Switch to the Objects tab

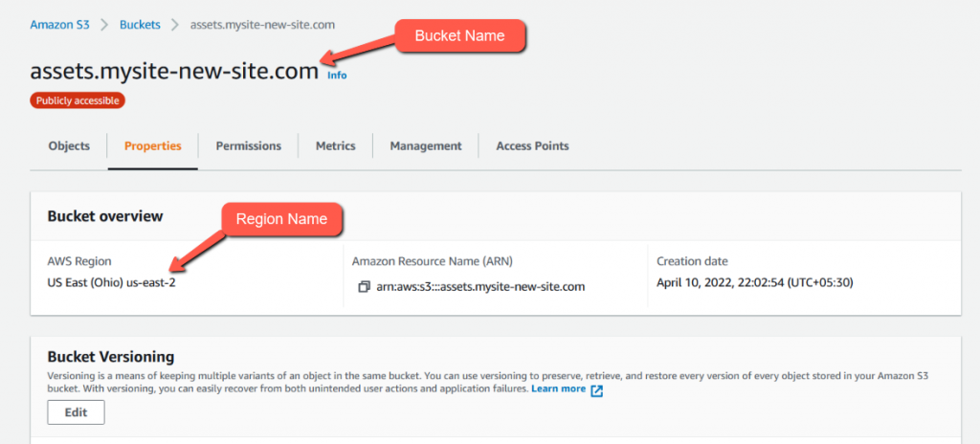tap(69, 145)
